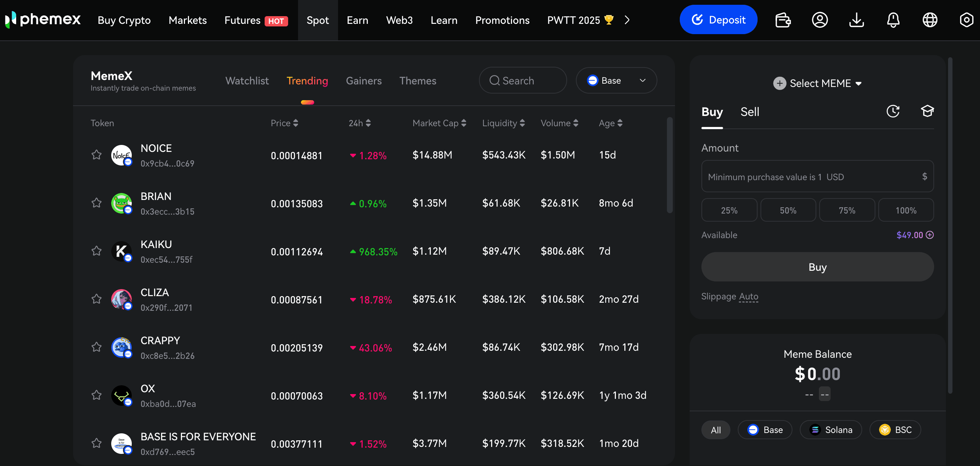
Task: Filter meme balance by Base
Action: (765, 430)
